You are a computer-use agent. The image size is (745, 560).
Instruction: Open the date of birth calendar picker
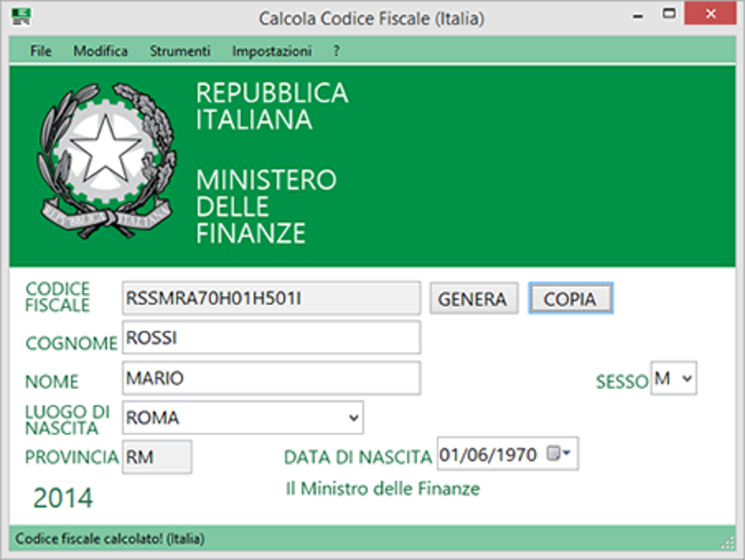coord(559,453)
